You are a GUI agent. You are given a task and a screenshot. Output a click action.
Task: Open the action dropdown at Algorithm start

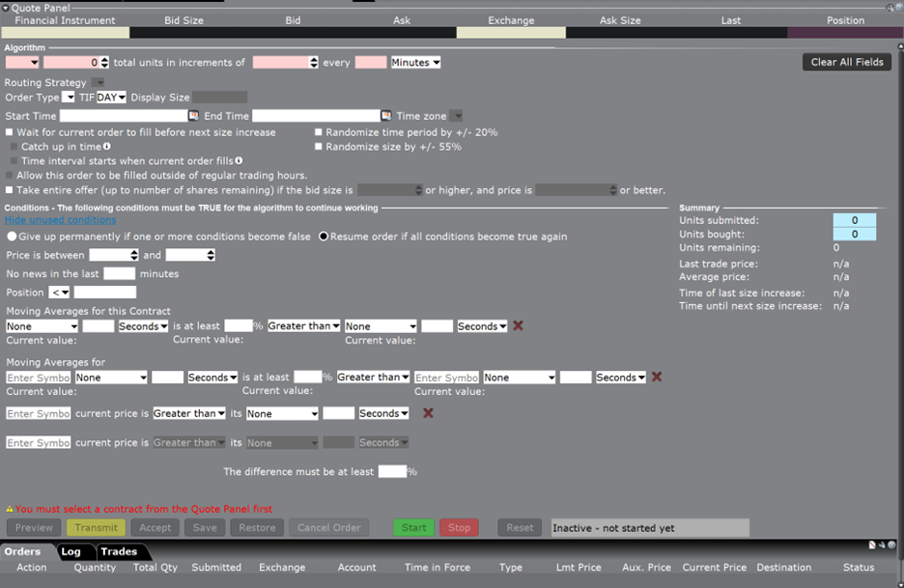[x=22, y=62]
